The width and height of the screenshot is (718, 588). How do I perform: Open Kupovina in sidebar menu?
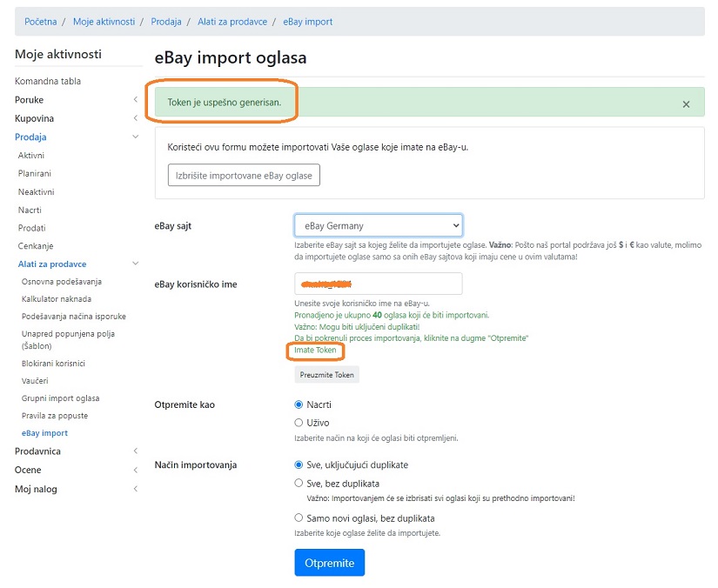[34, 118]
